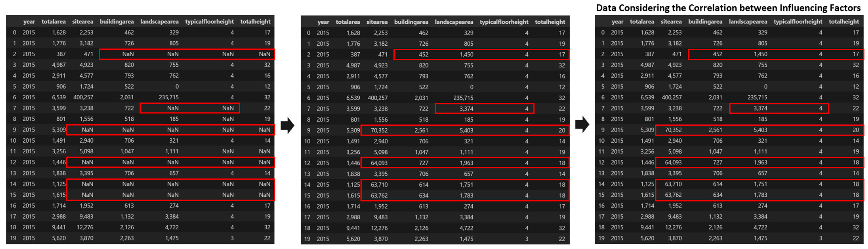Click the 'sitearea' header in the left table
The width and height of the screenshot is (868, 249).
click(83, 22)
